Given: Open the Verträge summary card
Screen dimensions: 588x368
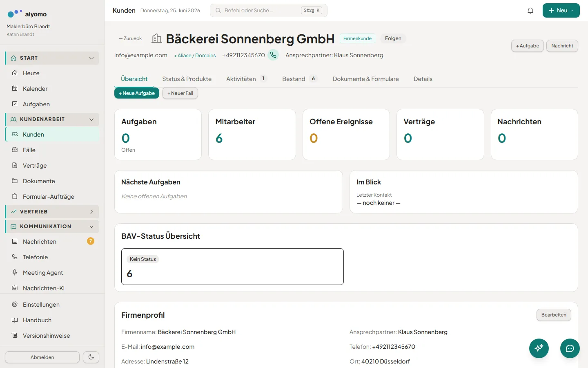Looking at the screenshot, I should [x=440, y=135].
